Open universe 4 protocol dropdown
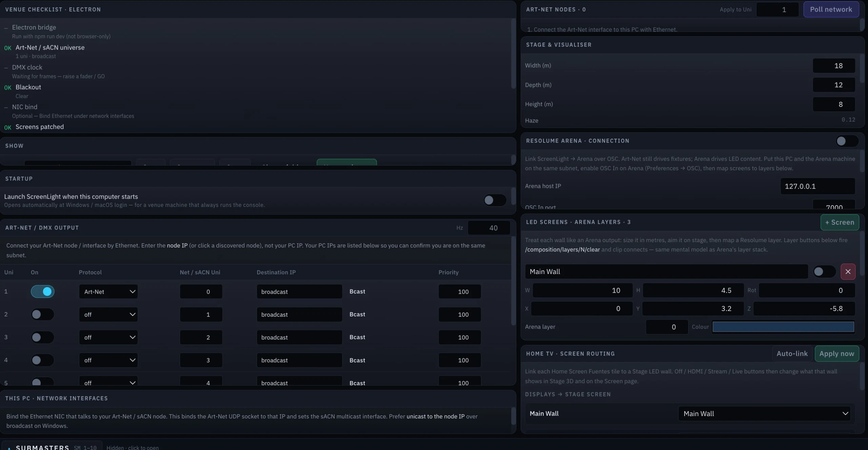The width and height of the screenshot is (868, 450). [108, 360]
